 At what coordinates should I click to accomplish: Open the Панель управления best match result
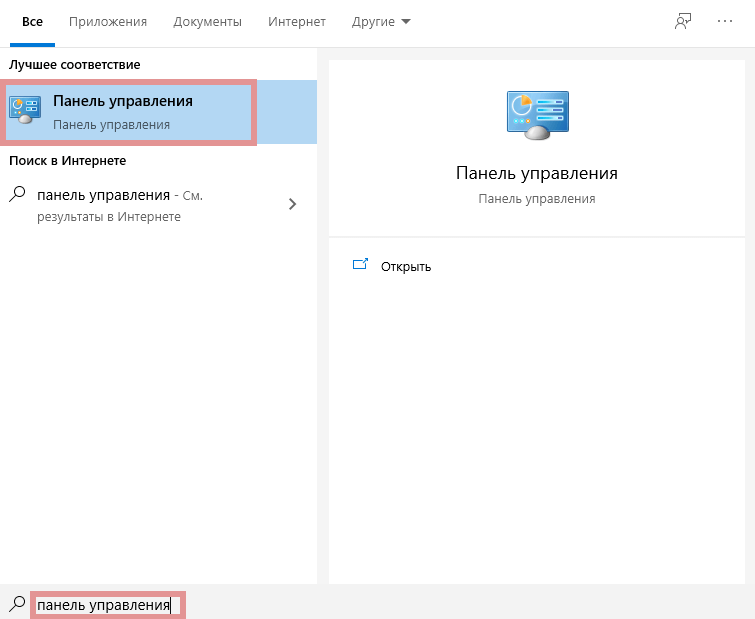click(158, 112)
